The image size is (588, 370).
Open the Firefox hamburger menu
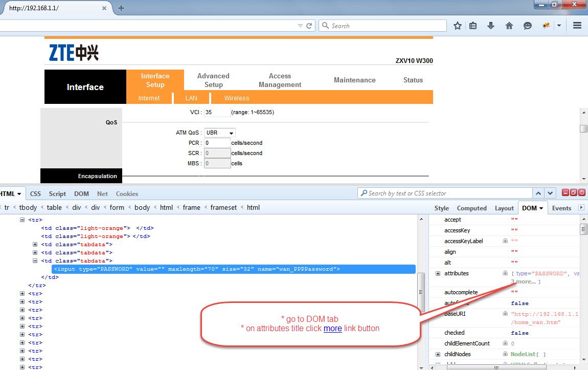pos(577,25)
